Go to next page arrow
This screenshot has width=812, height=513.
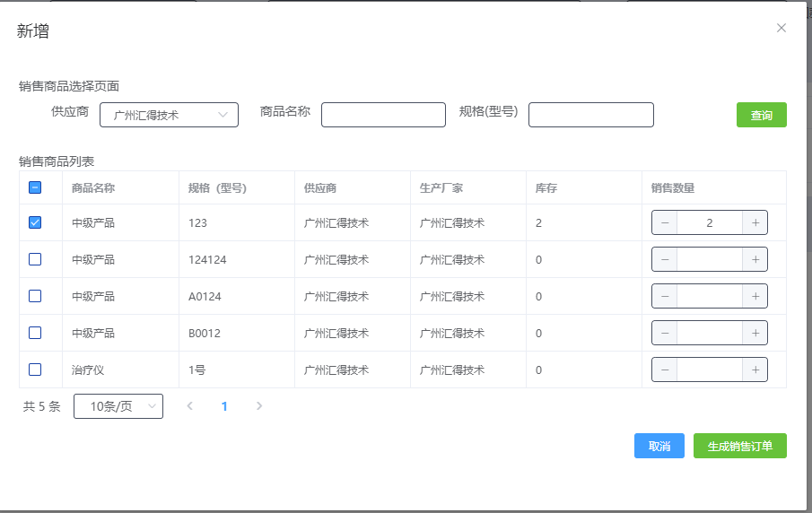tap(259, 406)
